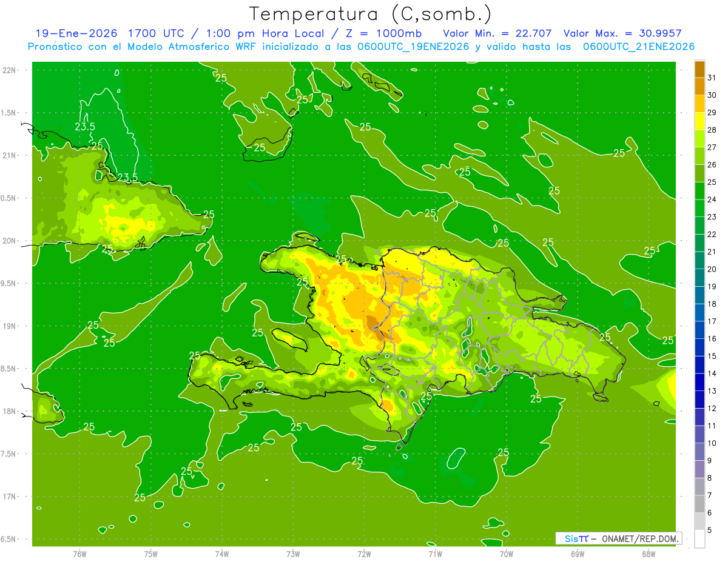Image resolution: width=728 pixels, height=562 pixels.
Task: Click the '22N' latitude axis label
Action: point(9,70)
